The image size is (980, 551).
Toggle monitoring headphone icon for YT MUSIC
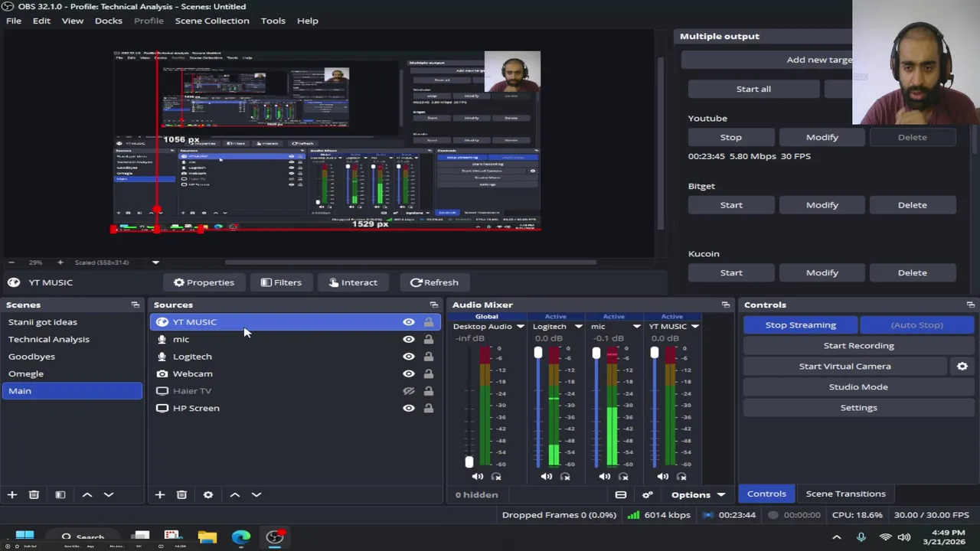(681, 477)
